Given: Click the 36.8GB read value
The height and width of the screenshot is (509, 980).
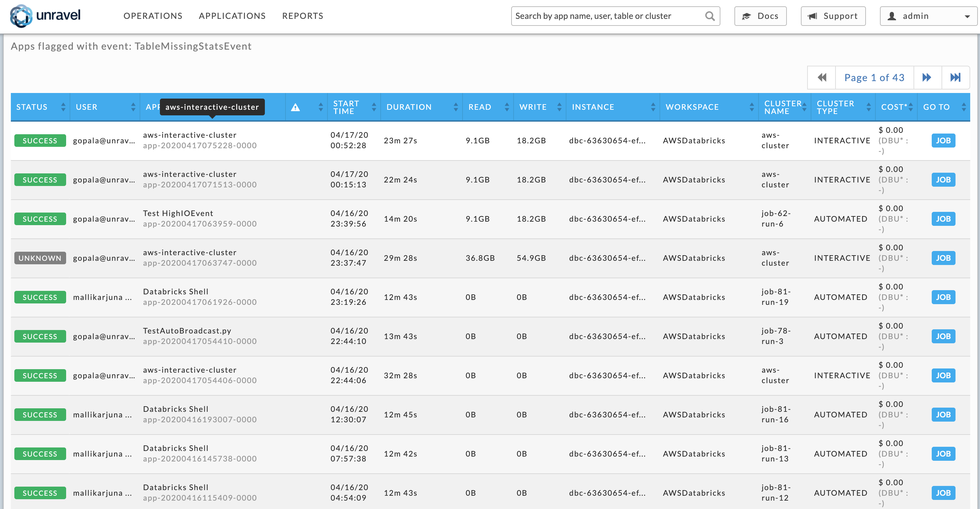Looking at the screenshot, I should click(480, 258).
